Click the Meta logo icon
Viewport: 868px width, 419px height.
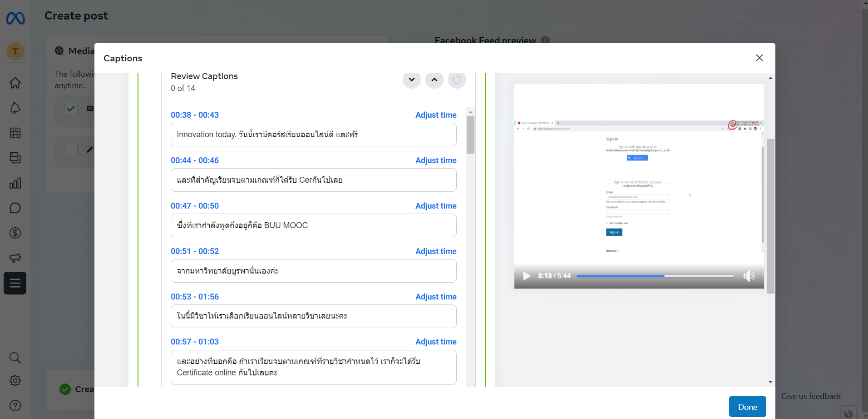[x=15, y=18]
